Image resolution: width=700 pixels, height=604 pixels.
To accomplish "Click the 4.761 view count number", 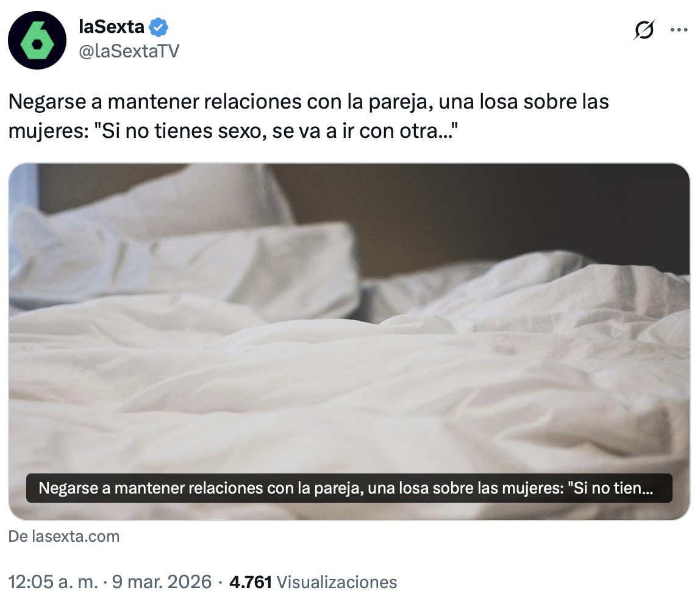I will pos(251,582).
